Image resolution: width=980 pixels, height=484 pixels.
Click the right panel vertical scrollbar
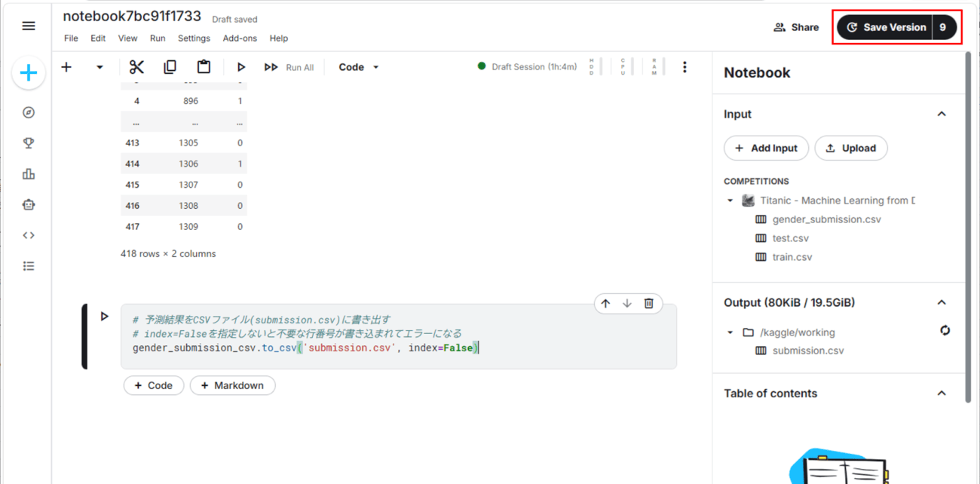pos(969,226)
